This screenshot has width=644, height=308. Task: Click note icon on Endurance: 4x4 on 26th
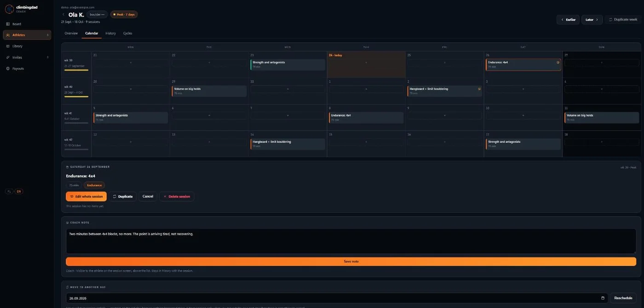pos(558,62)
